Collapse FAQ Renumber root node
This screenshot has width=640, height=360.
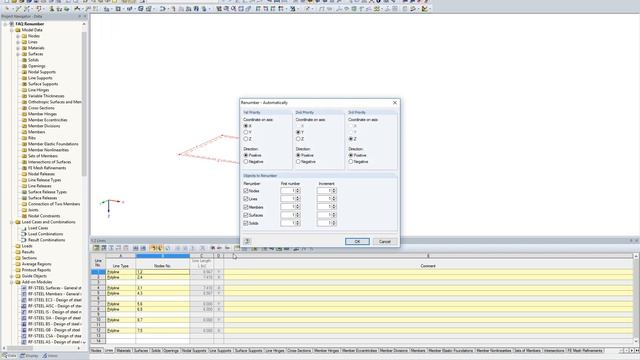tap(5, 24)
